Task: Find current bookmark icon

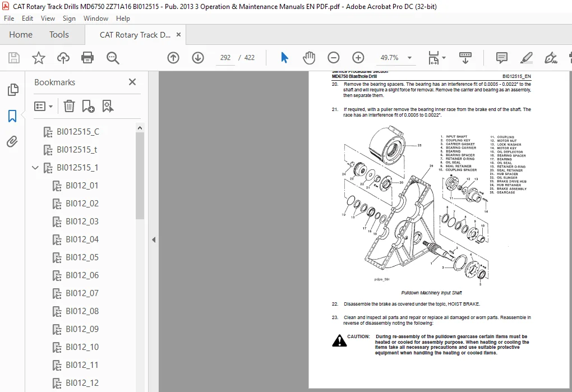Action: coord(108,106)
